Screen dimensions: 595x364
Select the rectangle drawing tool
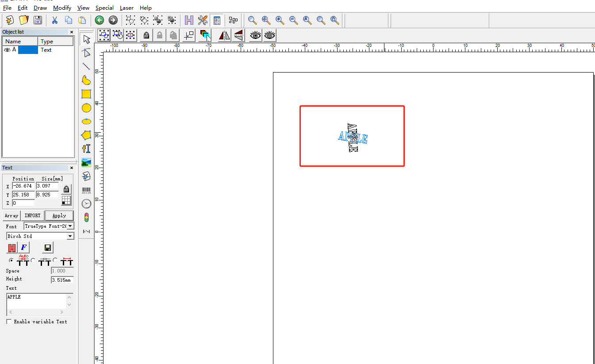(x=86, y=94)
